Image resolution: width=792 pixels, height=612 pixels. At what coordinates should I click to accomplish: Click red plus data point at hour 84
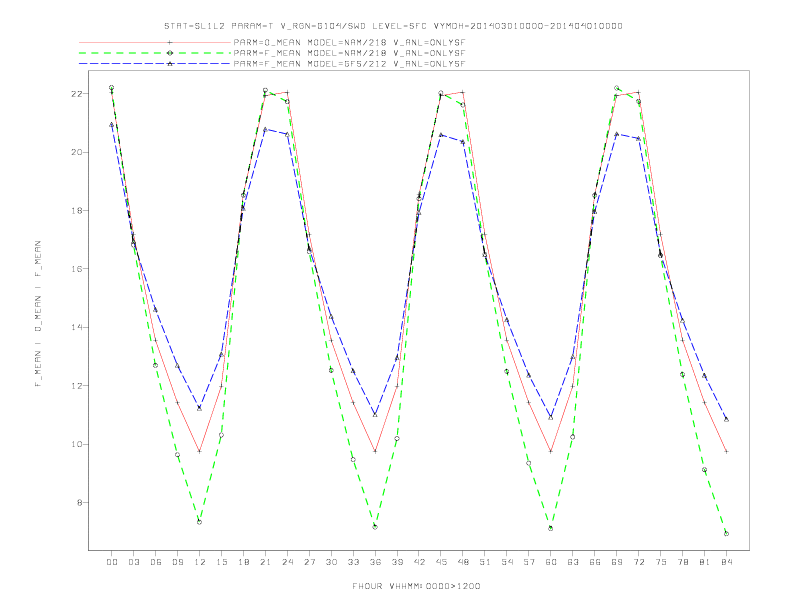[x=726, y=451]
